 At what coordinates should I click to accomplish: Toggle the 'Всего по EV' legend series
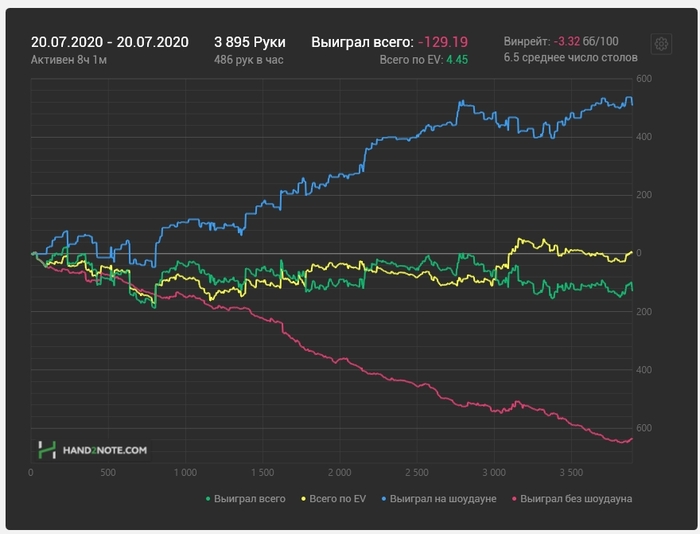click(x=333, y=499)
